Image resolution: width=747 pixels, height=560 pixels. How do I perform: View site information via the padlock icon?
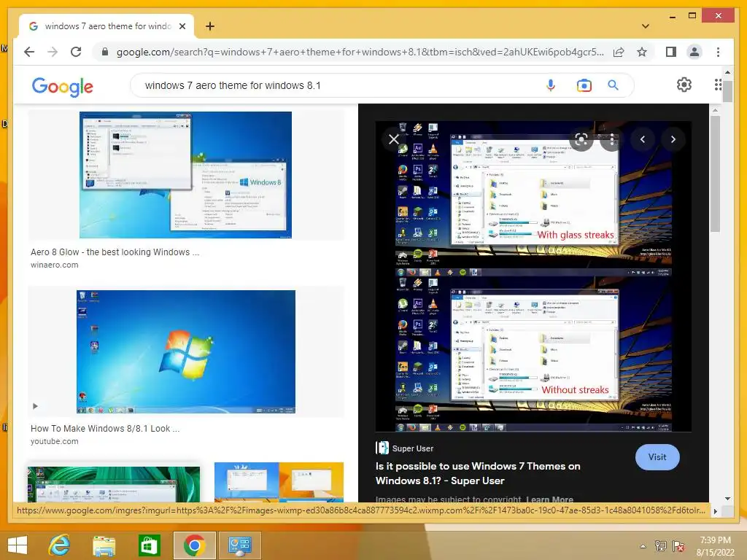click(105, 52)
